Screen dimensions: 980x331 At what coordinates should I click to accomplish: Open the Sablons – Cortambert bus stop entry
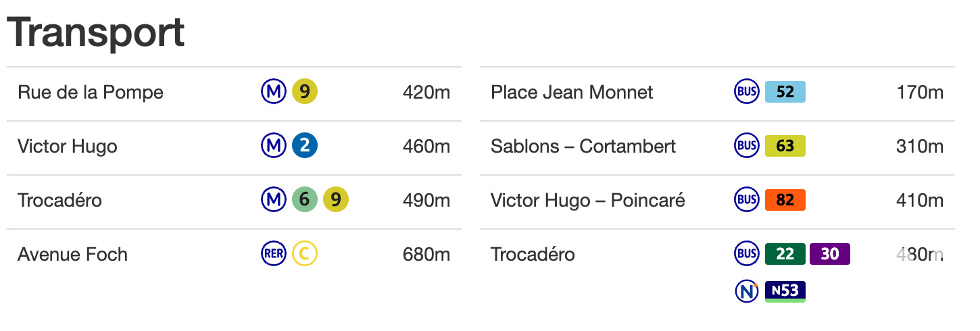(x=583, y=147)
